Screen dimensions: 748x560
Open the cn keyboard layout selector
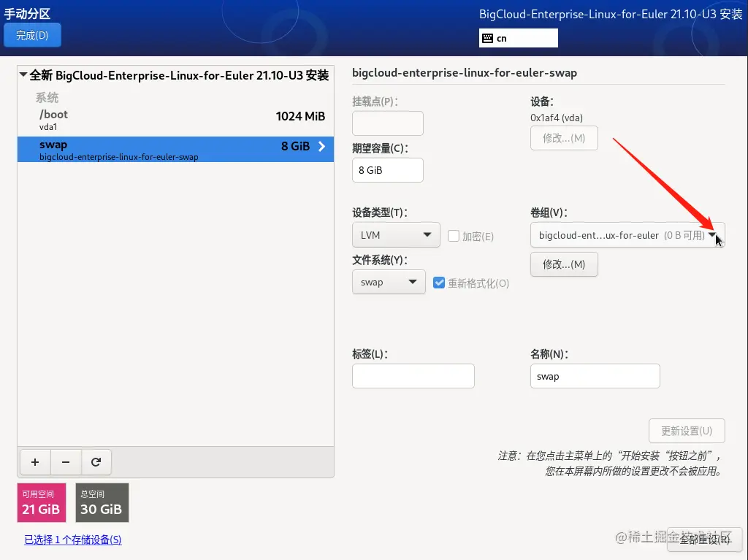click(x=519, y=37)
